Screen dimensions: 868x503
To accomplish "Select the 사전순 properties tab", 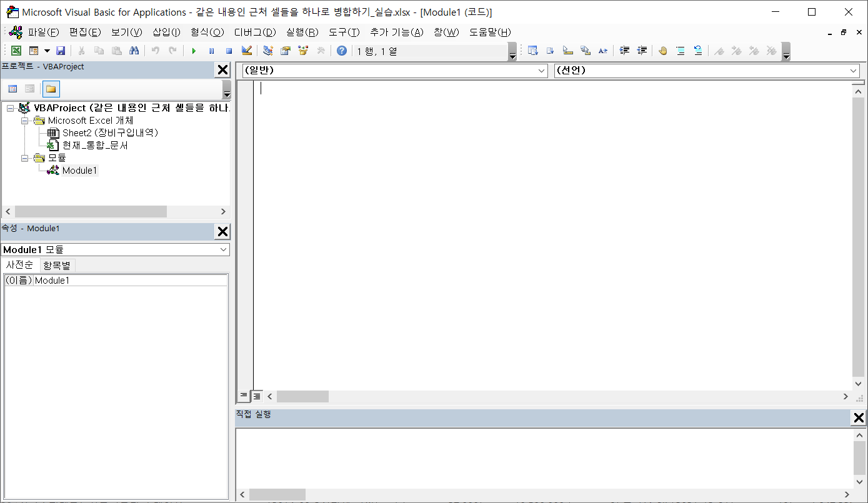I will pos(20,265).
